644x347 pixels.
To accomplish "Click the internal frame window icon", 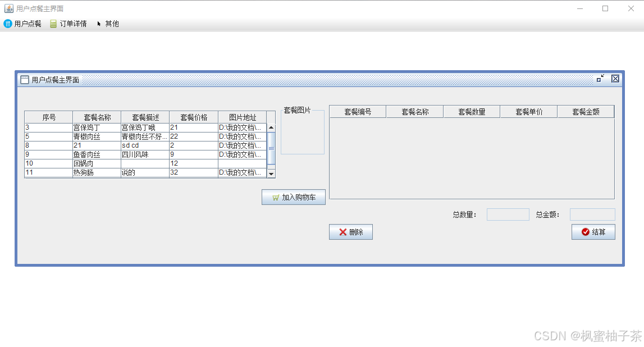I will click(25, 80).
